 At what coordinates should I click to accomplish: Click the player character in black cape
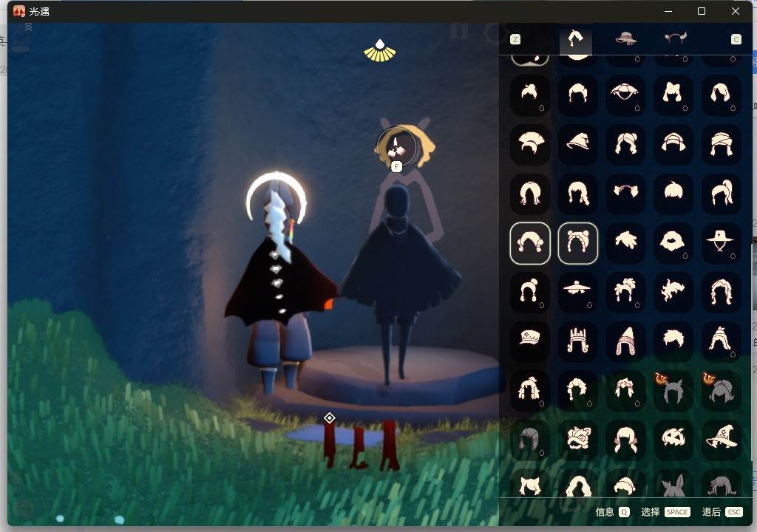point(280,284)
